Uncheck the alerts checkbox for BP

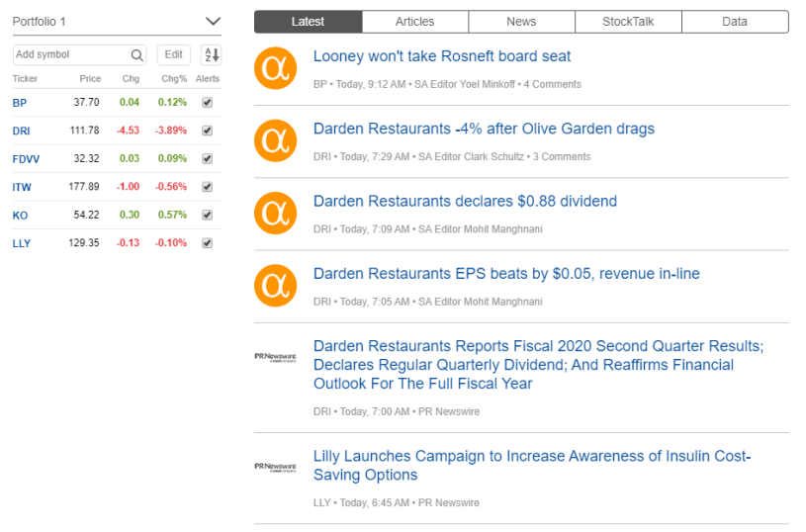(x=207, y=102)
